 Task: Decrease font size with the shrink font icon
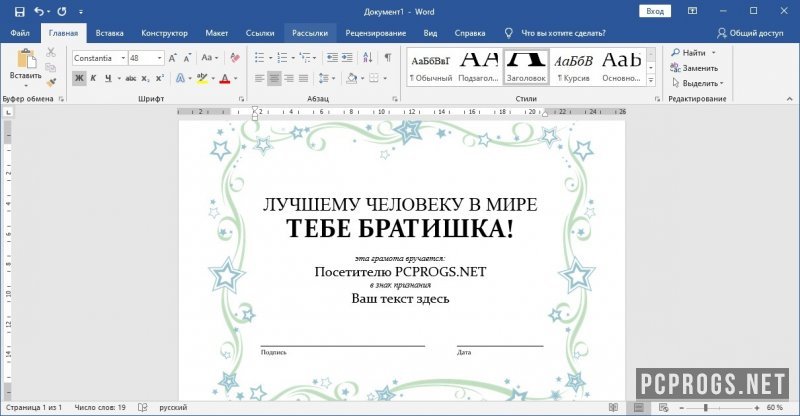point(187,58)
